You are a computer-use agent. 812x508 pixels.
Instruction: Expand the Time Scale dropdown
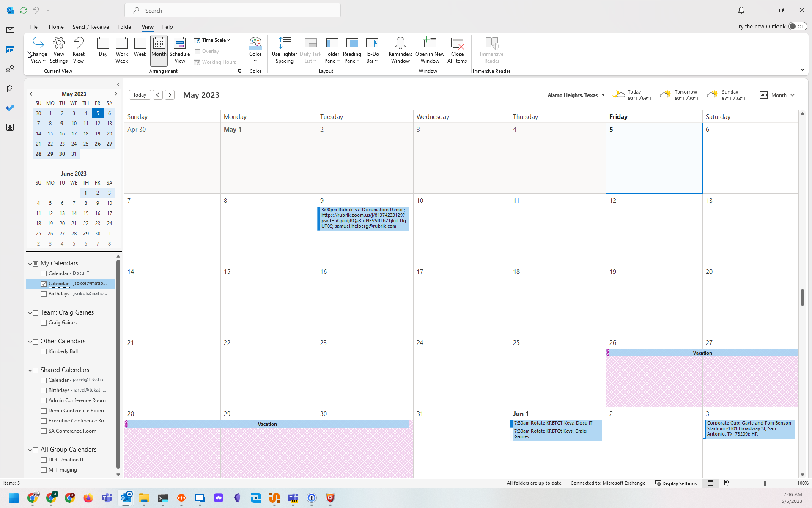[x=212, y=40]
